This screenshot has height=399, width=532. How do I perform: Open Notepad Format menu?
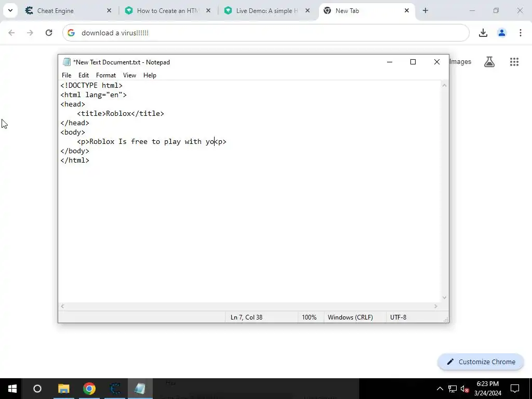pos(106,75)
